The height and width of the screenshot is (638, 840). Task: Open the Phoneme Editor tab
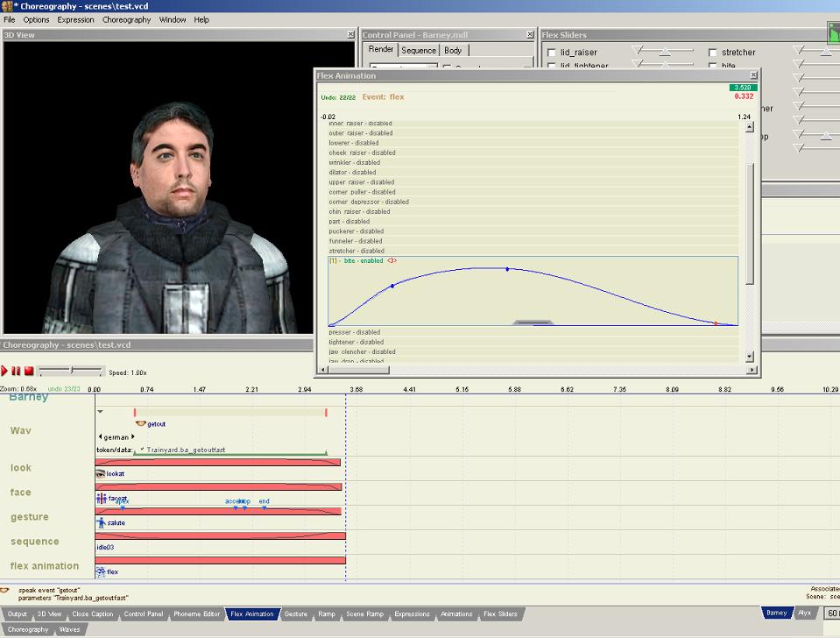coord(196,613)
